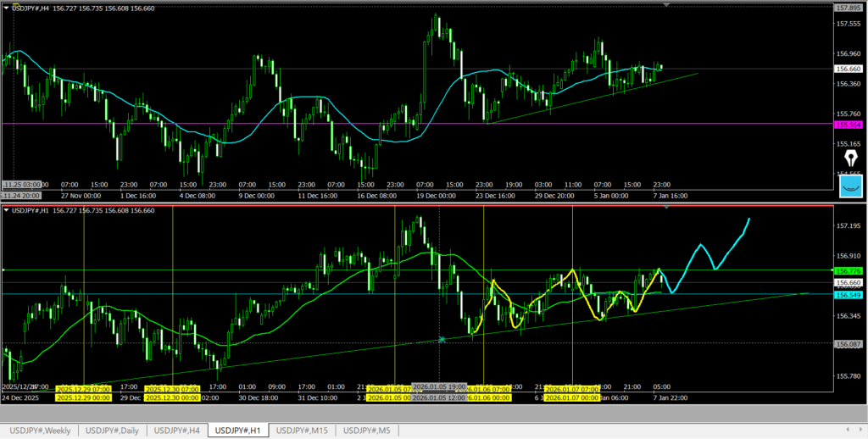Click the green 156.776 price label
This screenshot has height=439, width=868.
[849, 270]
